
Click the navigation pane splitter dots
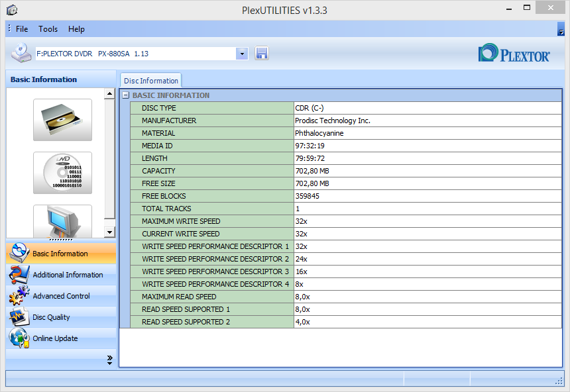61,240
